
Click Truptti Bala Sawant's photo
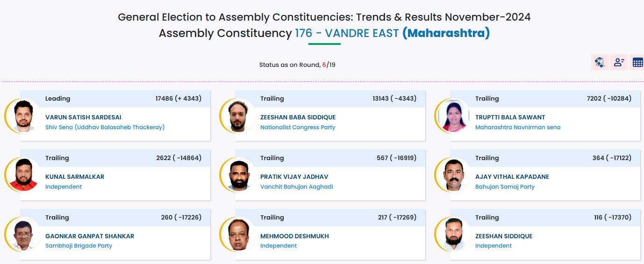pyautogui.click(x=453, y=116)
